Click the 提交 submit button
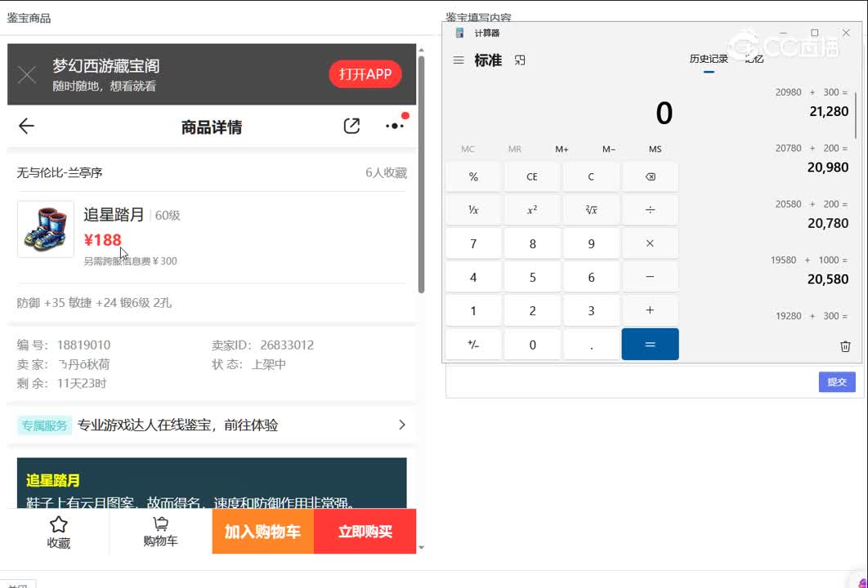The width and height of the screenshot is (868, 588). point(837,381)
